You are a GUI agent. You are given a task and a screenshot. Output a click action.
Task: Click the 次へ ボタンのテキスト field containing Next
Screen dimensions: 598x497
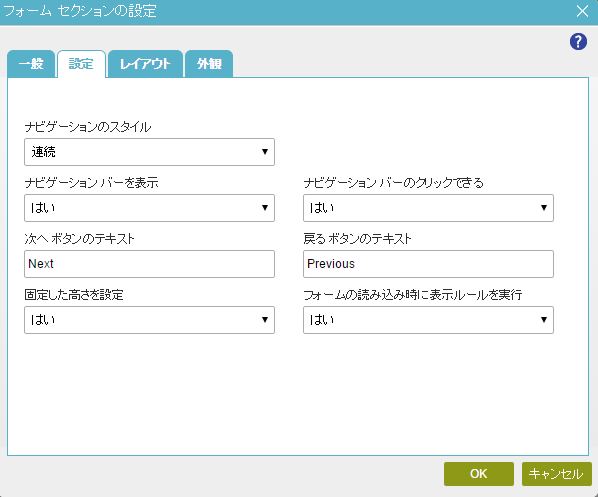[150, 264]
